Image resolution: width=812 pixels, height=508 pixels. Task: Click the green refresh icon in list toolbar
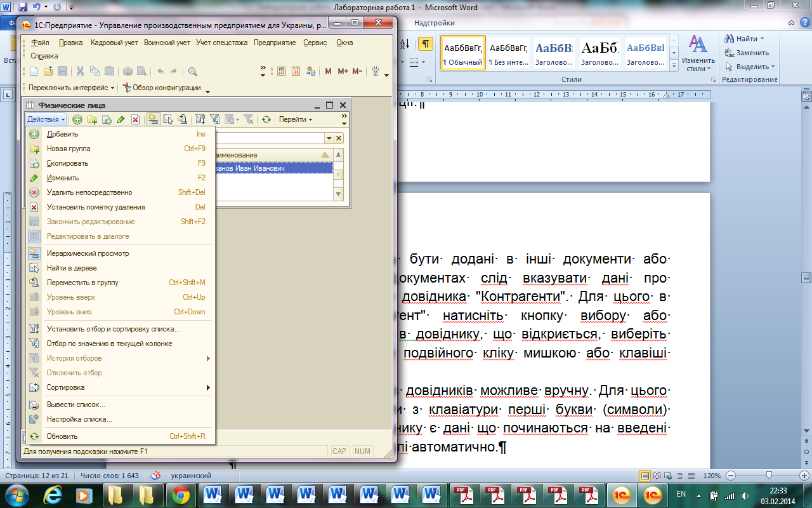click(266, 119)
